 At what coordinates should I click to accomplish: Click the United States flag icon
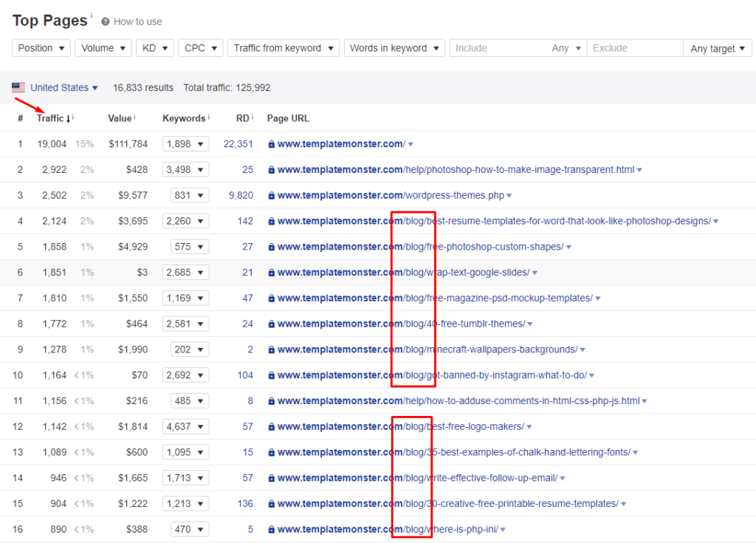(19, 87)
